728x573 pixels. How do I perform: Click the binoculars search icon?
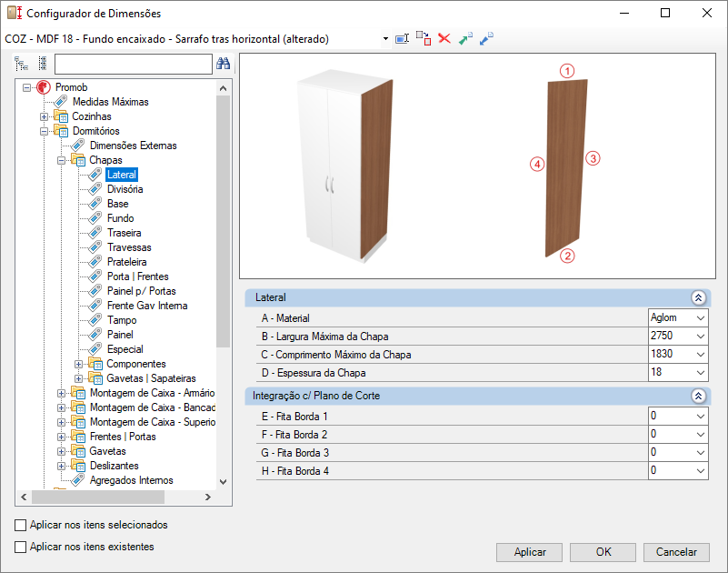(x=224, y=64)
